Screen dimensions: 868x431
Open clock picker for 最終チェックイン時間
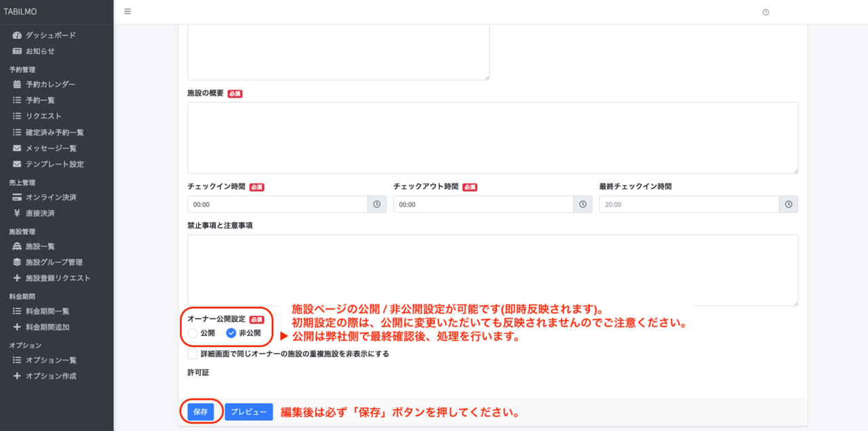(789, 204)
